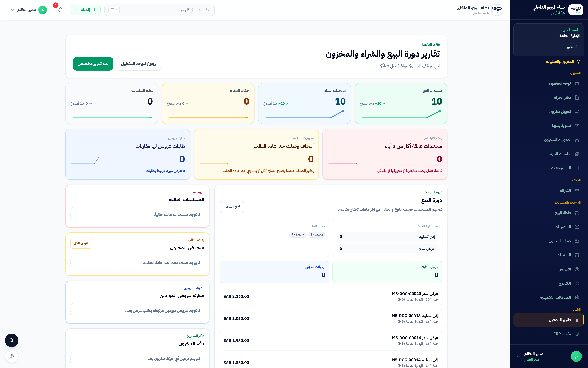Go to دفتر الحركة in the sidebar
The width and height of the screenshot is (588, 368).
click(x=549, y=98)
